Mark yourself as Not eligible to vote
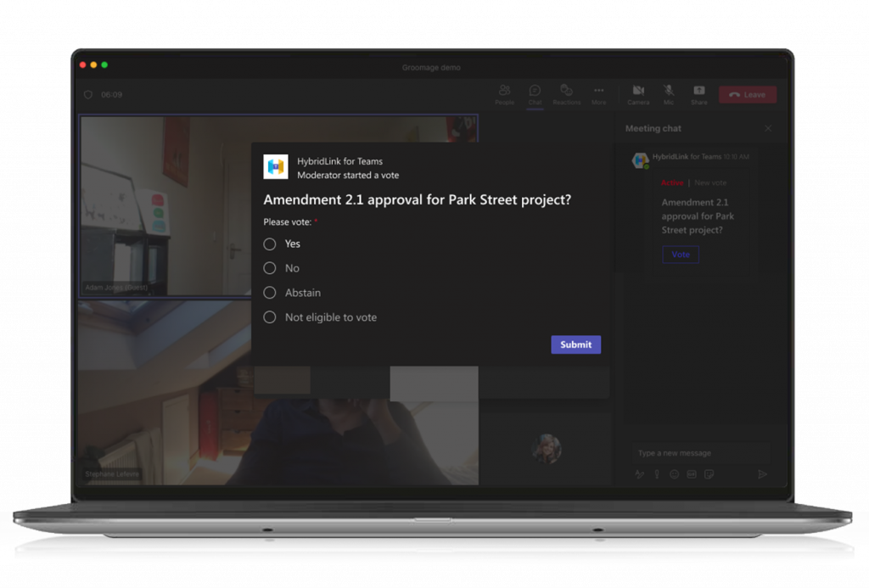This screenshot has height=588, width=869. click(x=269, y=317)
